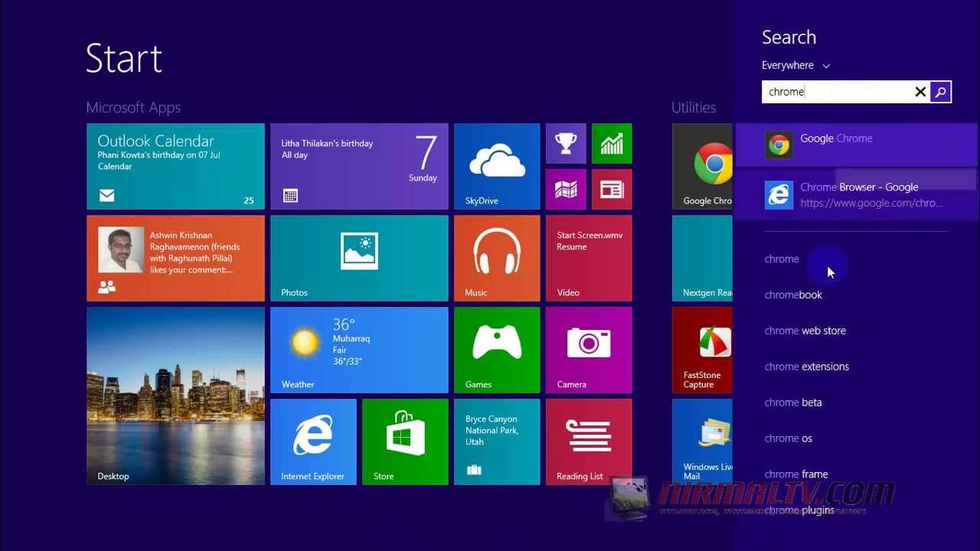Screen dimensions: 980x551
Task: Choose the 'chrome os' suggestion
Action: [788, 439]
